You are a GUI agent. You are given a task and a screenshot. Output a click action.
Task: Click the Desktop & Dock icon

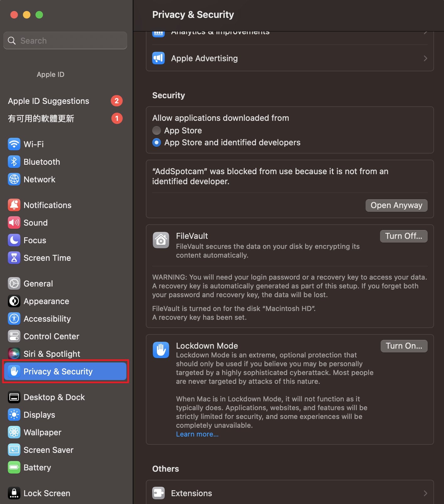click(x=14, y=397)
